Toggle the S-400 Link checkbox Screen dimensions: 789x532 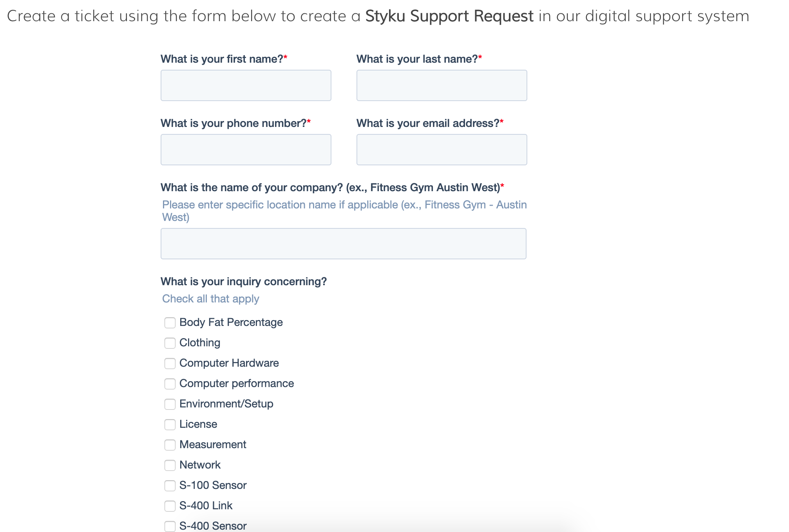170,506
